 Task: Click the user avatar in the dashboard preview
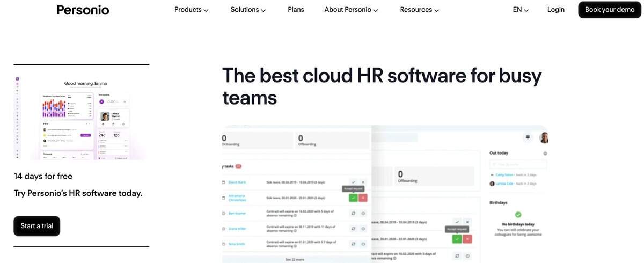pos(544,138)
